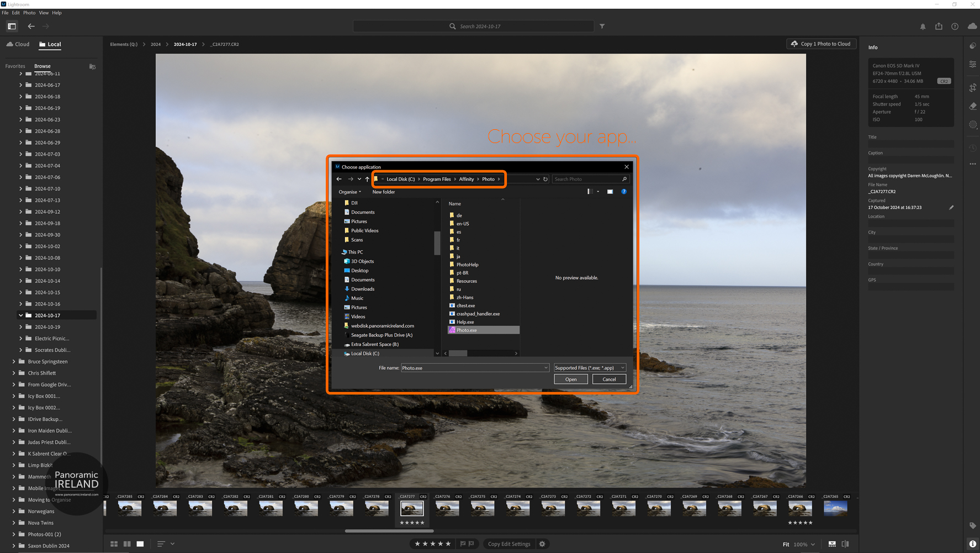
Task: Click Open in the Choose application dialog
Action: point(571,379)
